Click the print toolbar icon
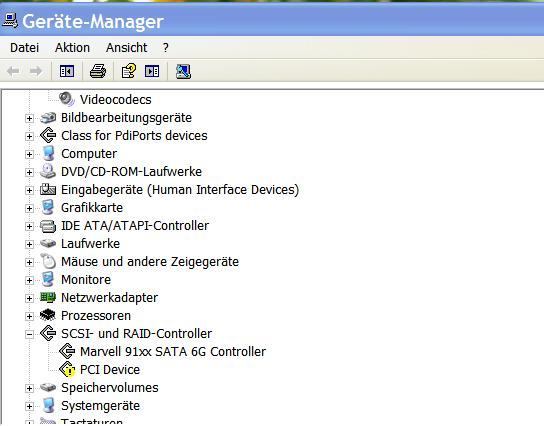 pos(98,71)
